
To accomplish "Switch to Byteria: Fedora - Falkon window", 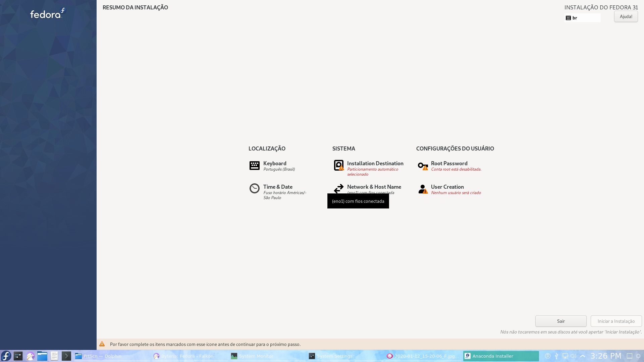I will click(x=189, y=356).
